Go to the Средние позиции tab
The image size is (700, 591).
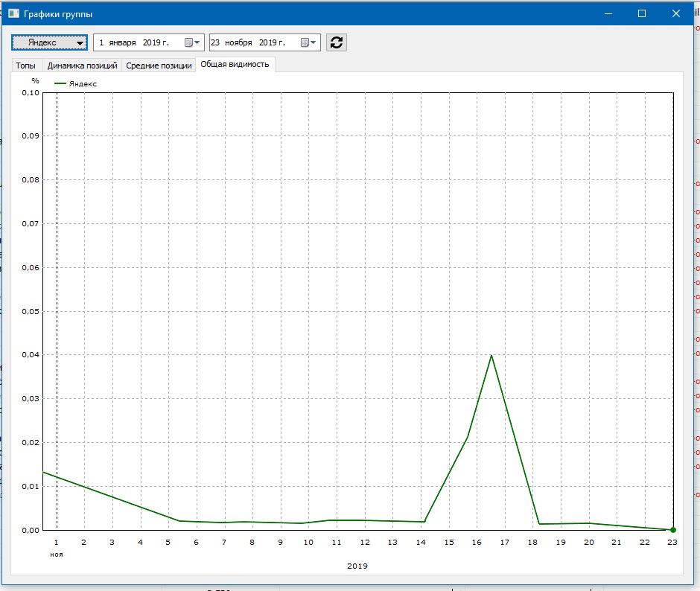tap(159, 66)
